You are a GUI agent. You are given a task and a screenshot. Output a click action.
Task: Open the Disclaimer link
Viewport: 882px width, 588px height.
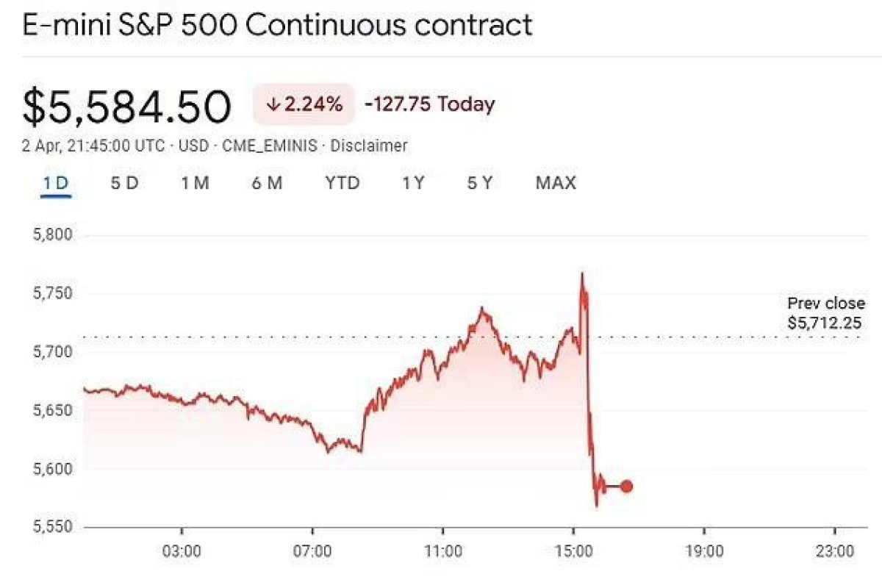(368, 146)
